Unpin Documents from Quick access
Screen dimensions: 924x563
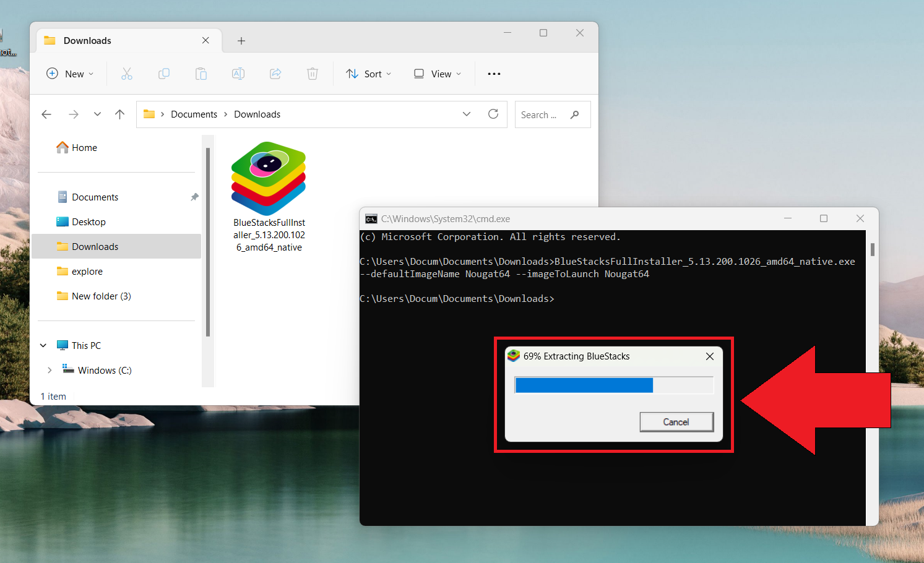194,197
